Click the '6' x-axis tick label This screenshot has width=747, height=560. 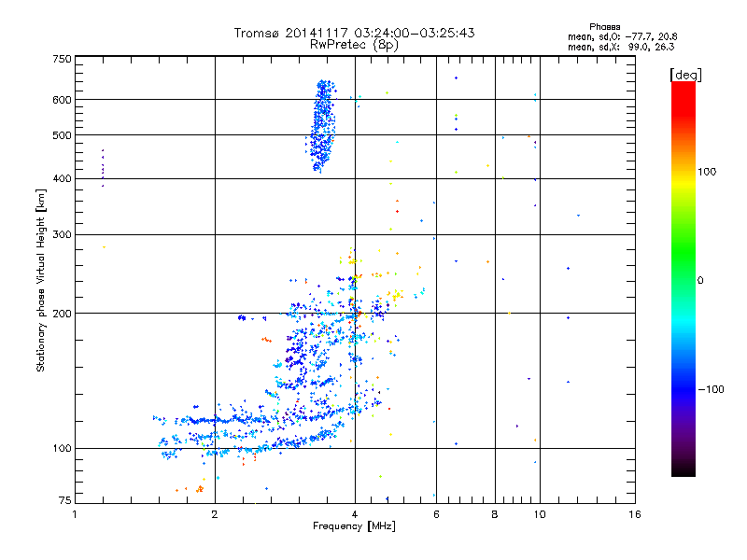click(436, 514)
